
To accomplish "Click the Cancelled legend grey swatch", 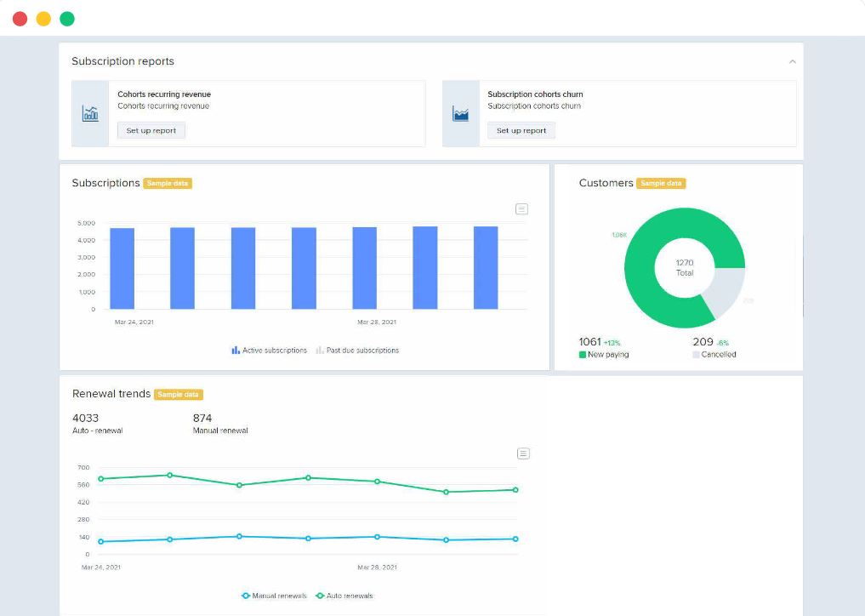I will 696,354.
